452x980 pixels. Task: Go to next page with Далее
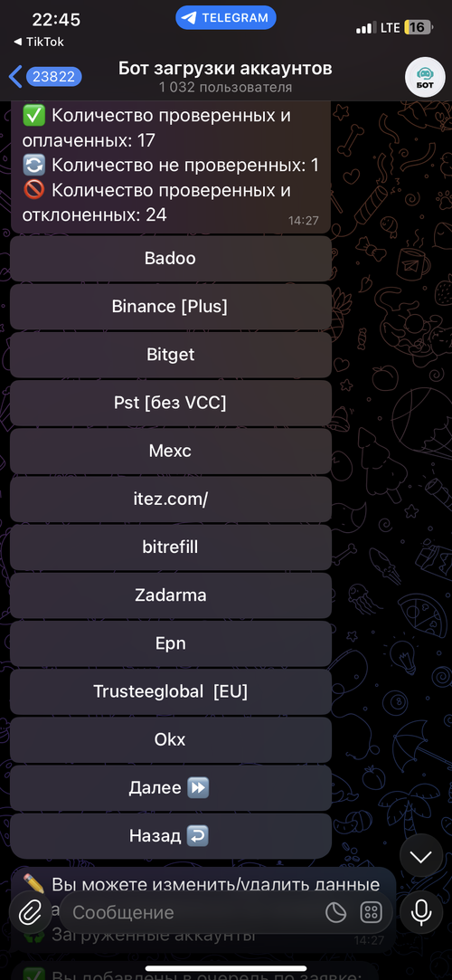coord(171,787)
